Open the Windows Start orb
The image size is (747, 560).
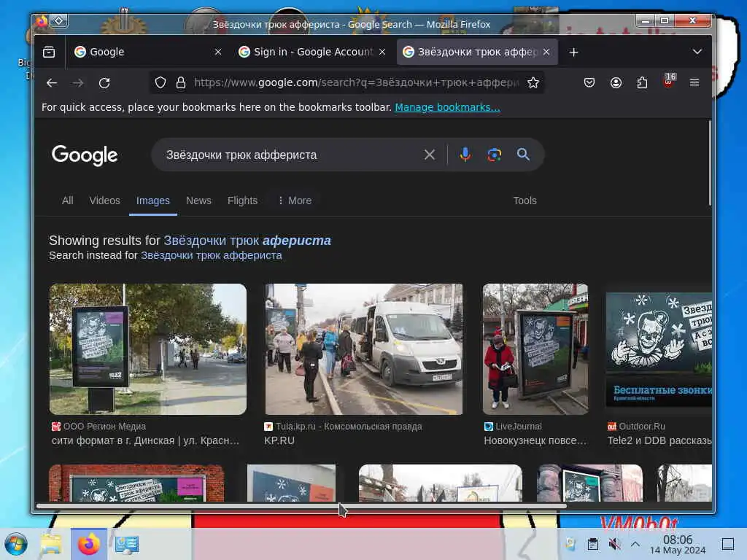pos(16,544)
